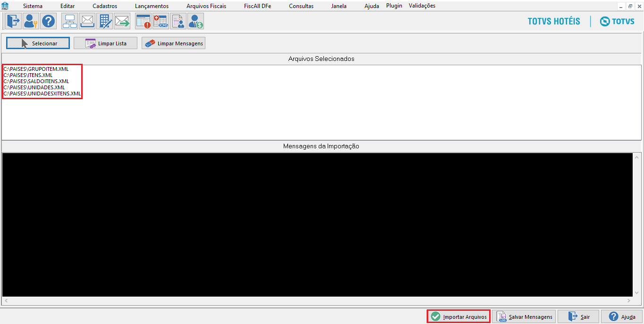Open the person with dollar sign icon
This screenshot has height=324, width=644.
195,21
